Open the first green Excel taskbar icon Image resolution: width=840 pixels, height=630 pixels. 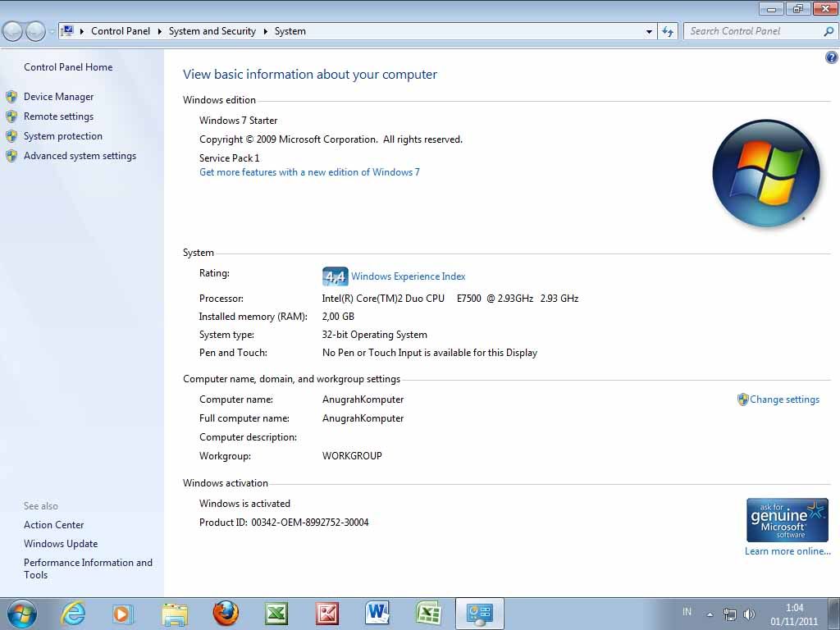(x=276, y=614)
